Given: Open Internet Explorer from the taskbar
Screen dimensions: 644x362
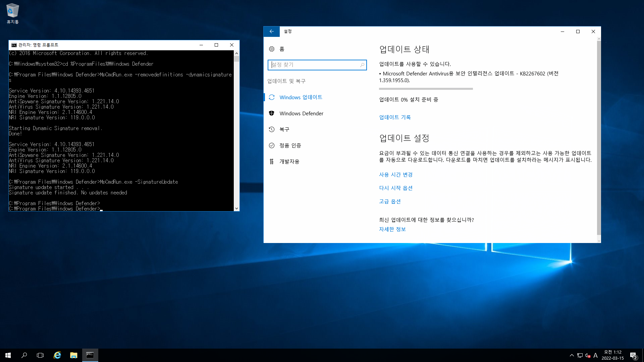Looking at the screenshot, I should click(57, 355).
